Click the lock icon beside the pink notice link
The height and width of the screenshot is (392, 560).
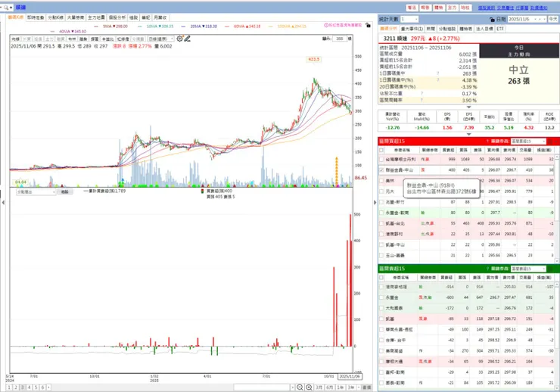click(x=368, y=25)
